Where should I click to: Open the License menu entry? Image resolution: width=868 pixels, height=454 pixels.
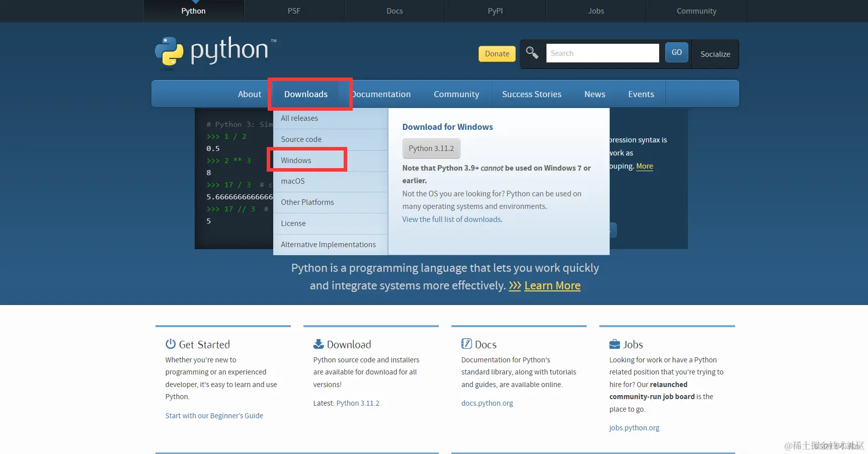click(x=331, y=223)
